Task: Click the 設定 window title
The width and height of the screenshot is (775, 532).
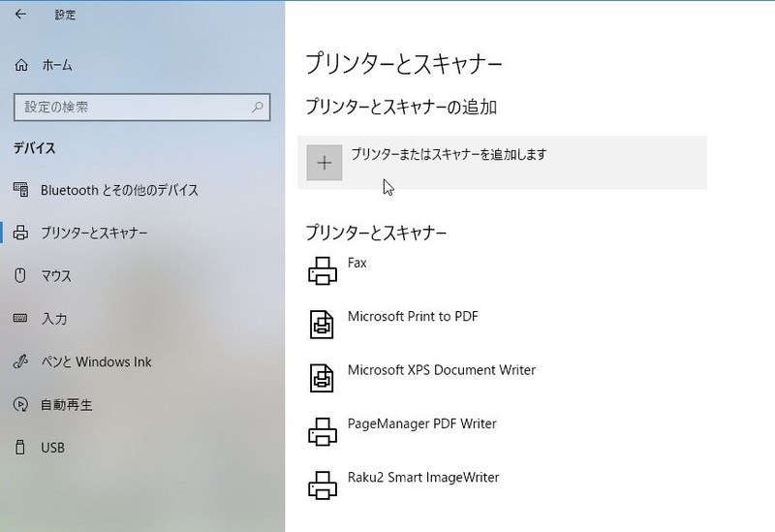Action: [x=65, y=15]
